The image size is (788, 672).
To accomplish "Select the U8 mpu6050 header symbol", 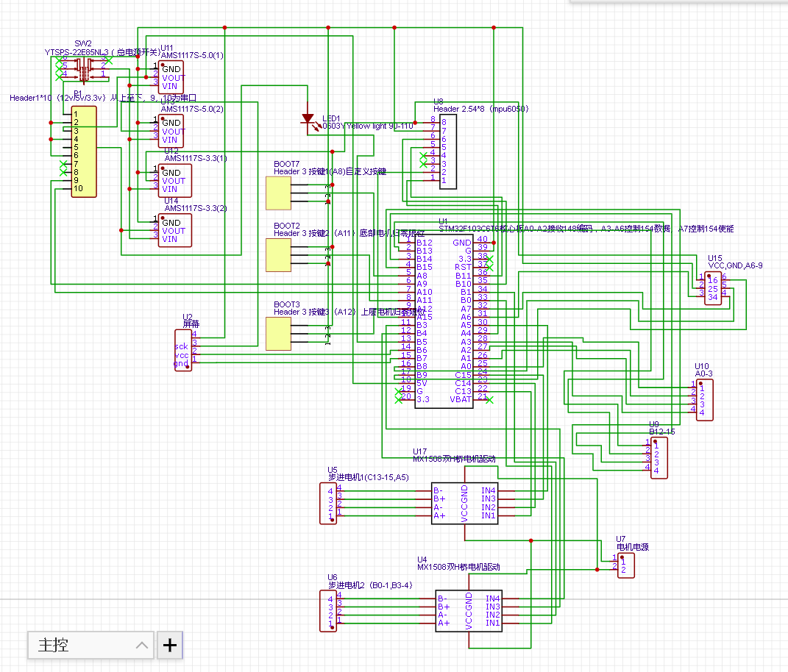I will tap(448, 151).
